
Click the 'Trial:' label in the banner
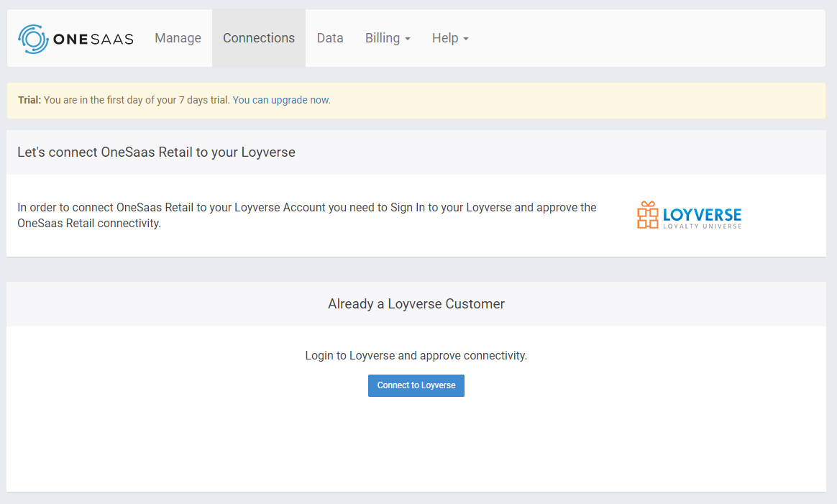coord(29,100)
